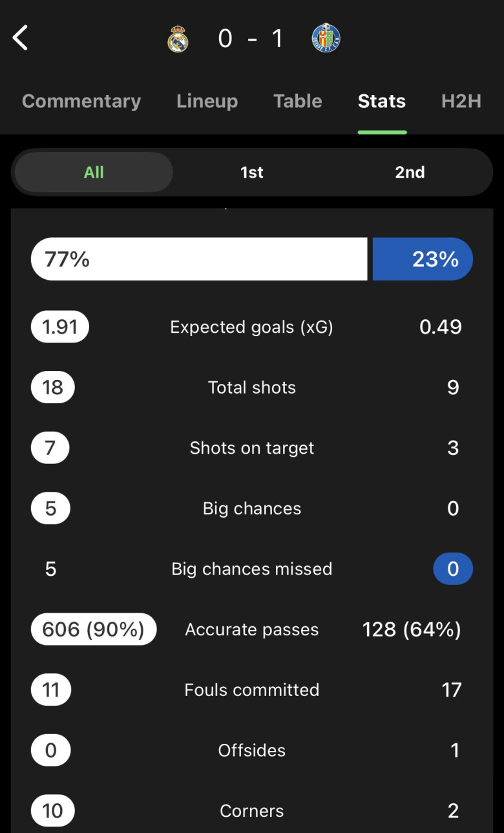Show 2nd half stats
Screen dimensions: 504x833
click(410, 173)
